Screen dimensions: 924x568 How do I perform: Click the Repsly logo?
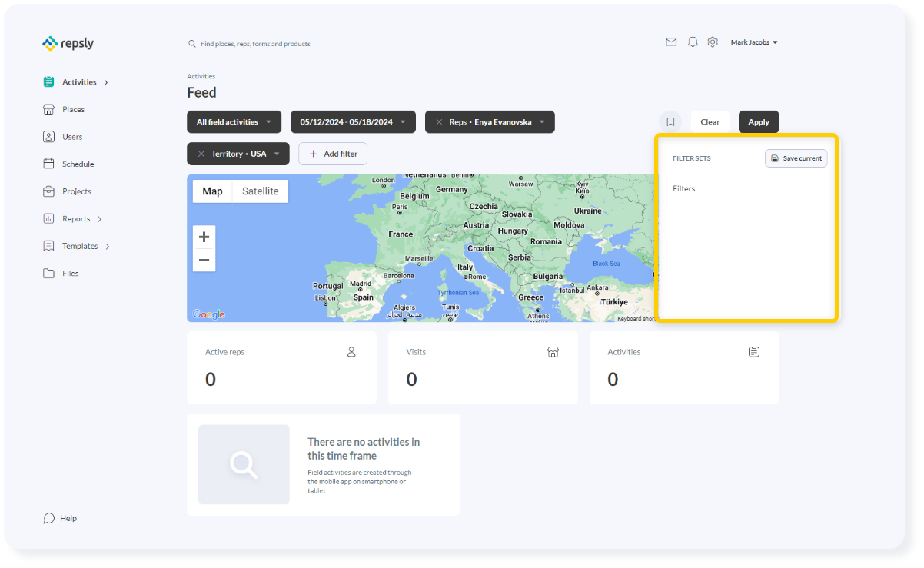[x=68, y=44]
